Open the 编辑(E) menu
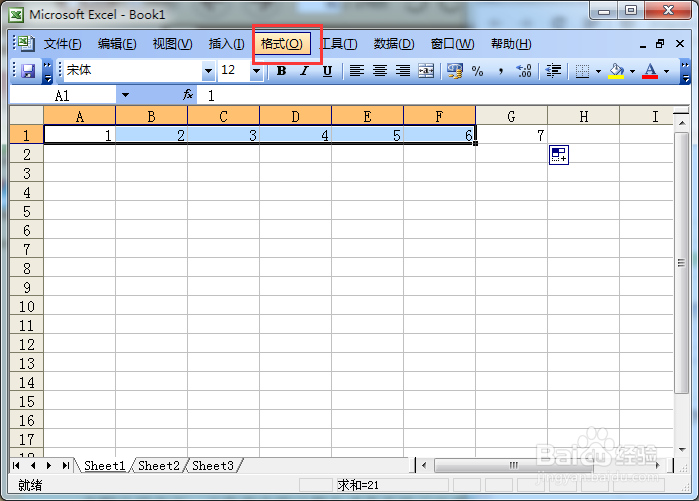Screen dimensions: 699x501 (117, 44)
